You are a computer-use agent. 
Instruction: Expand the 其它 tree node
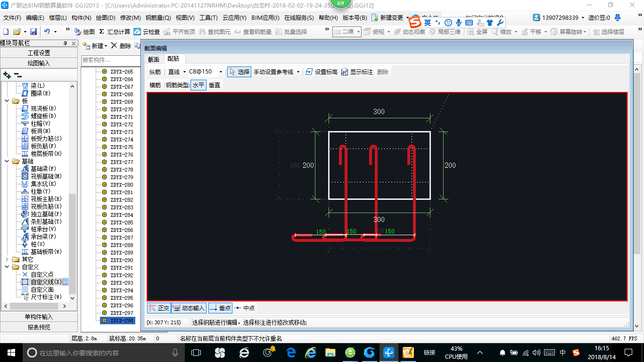click(7, 259)
